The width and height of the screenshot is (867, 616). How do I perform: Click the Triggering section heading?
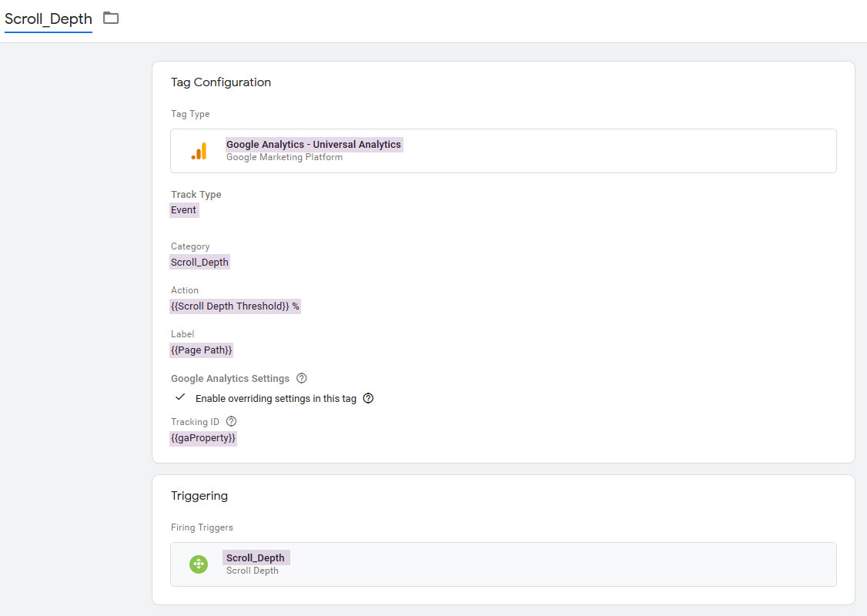(199, 495)
